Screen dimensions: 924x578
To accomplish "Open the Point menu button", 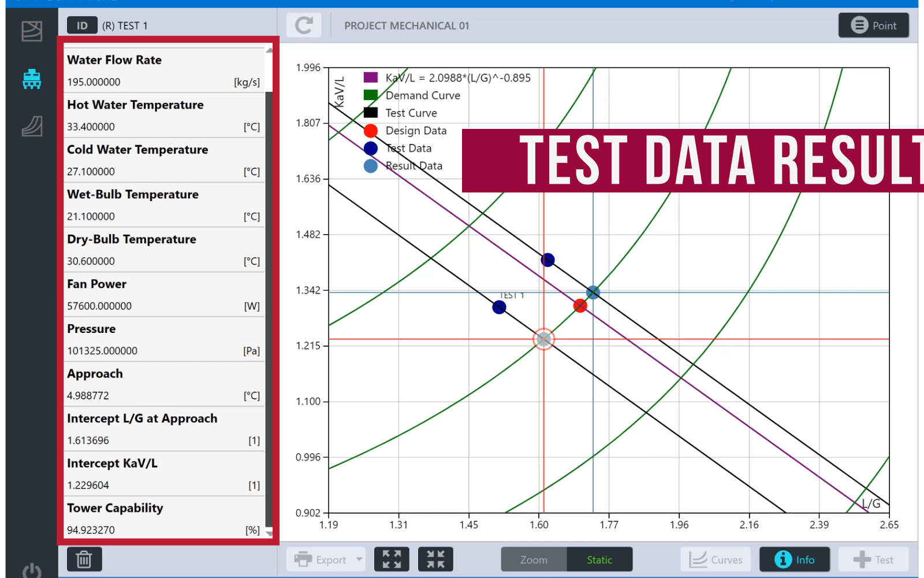I will (x=874, y=25).
